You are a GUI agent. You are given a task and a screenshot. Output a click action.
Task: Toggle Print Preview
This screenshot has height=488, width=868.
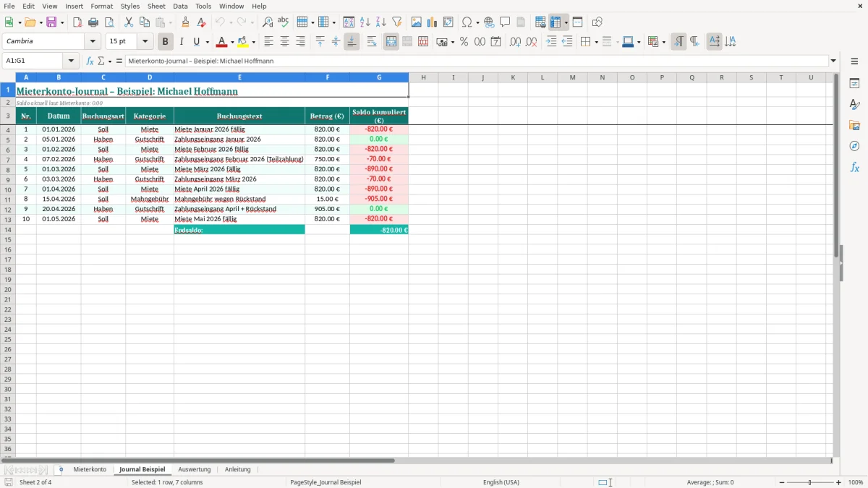(x=109, y=22)
